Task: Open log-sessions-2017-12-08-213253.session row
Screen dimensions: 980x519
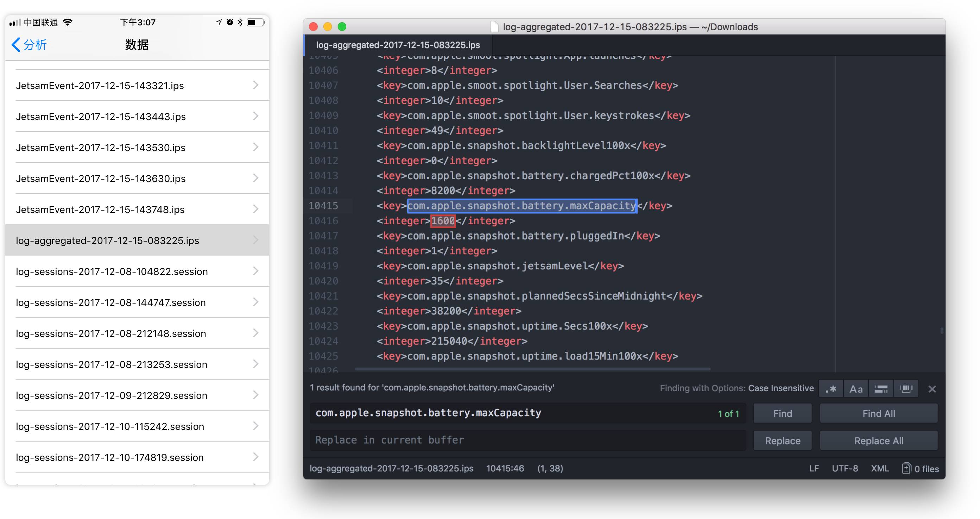Action: point(137,364)
